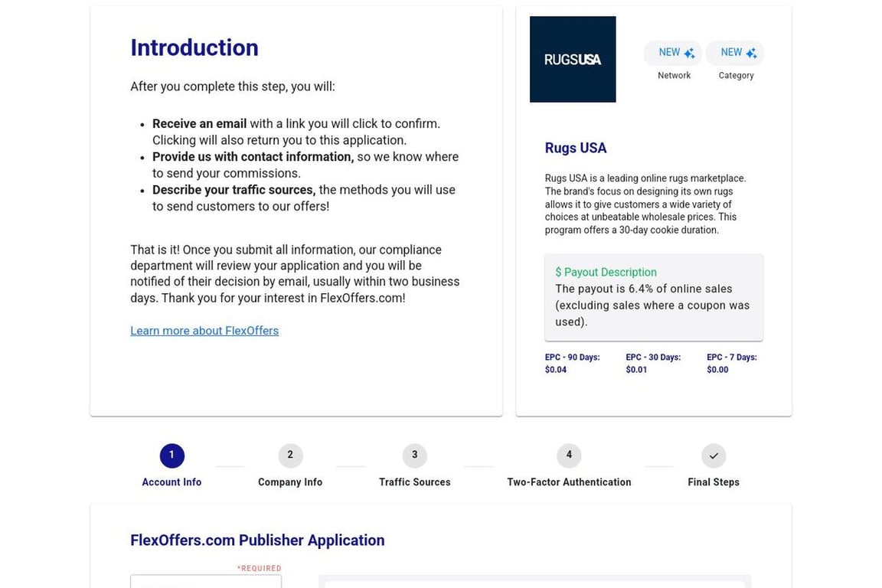The image size is (882, 588).
Task: Click the sparkle icon in Category badge
Action: pos(751,53)
